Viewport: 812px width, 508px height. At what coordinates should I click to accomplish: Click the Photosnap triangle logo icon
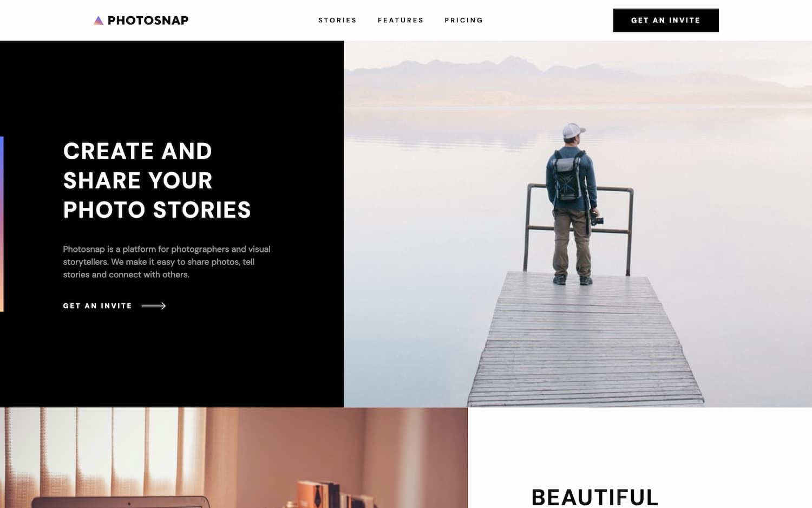(99, 21)
